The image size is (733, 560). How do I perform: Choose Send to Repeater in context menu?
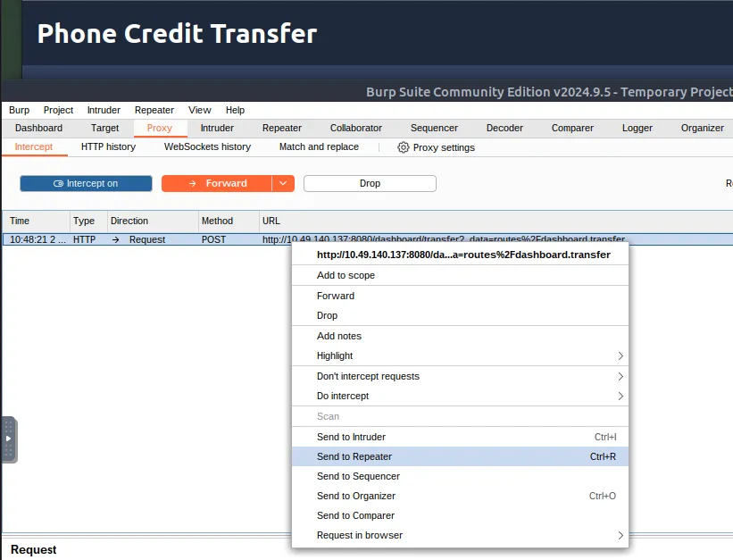(354, 456)
